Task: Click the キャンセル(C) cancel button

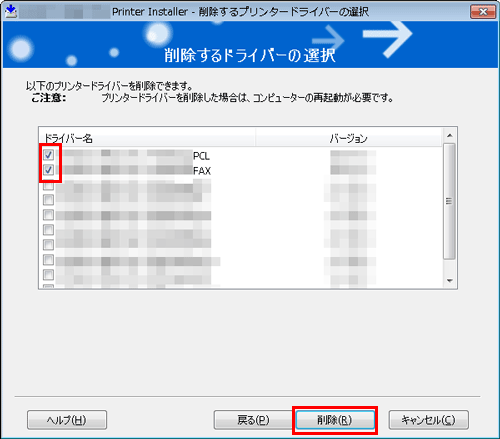Action: [428, 420]
